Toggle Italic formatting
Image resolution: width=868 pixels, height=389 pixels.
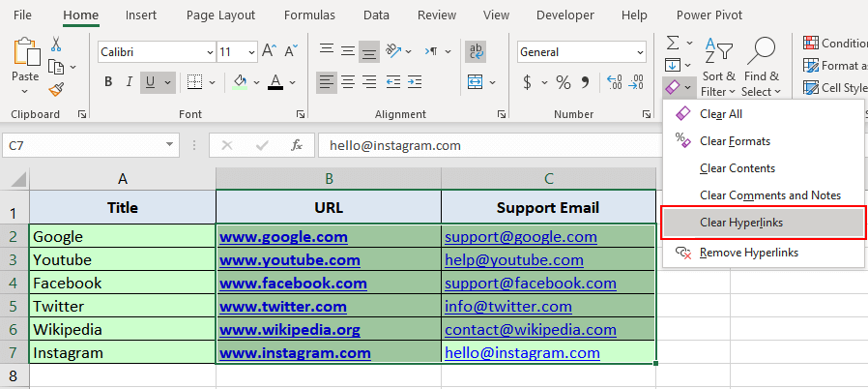coord(130,82)
